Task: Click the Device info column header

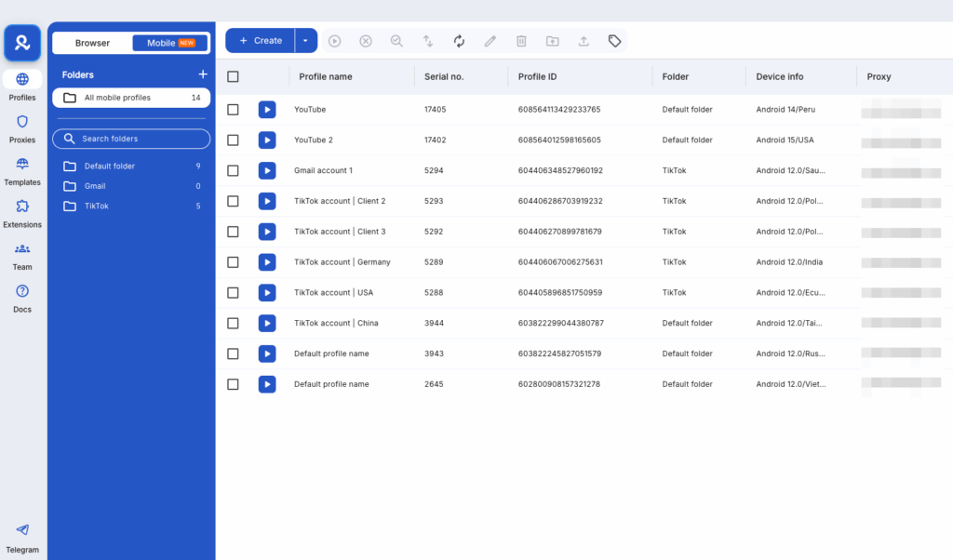Action: pos(780,76)
